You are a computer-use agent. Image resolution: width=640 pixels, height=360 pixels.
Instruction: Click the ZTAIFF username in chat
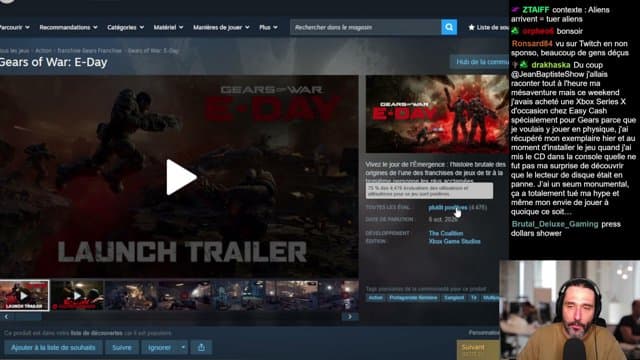[x=536, y=10]
